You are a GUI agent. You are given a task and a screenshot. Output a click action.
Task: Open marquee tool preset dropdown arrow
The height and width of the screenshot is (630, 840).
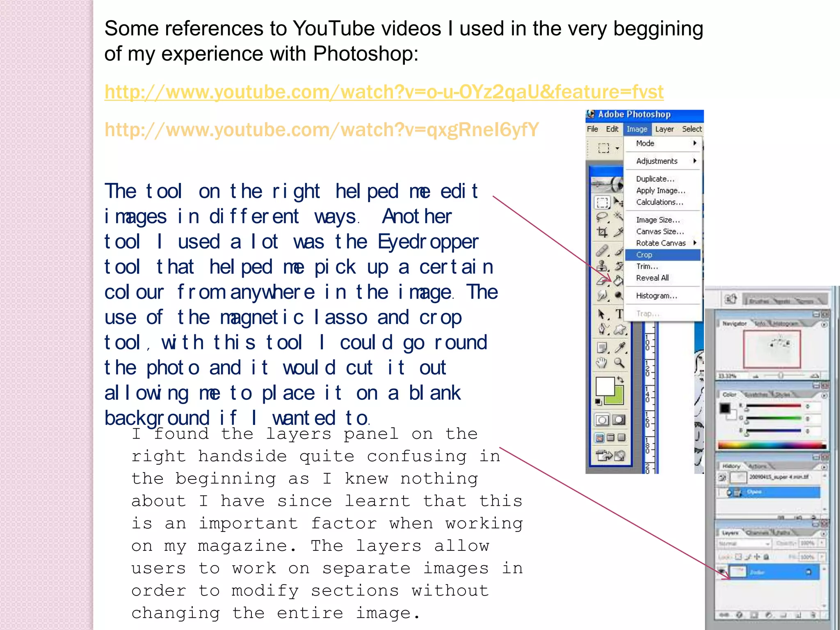(x=617, y=148)
